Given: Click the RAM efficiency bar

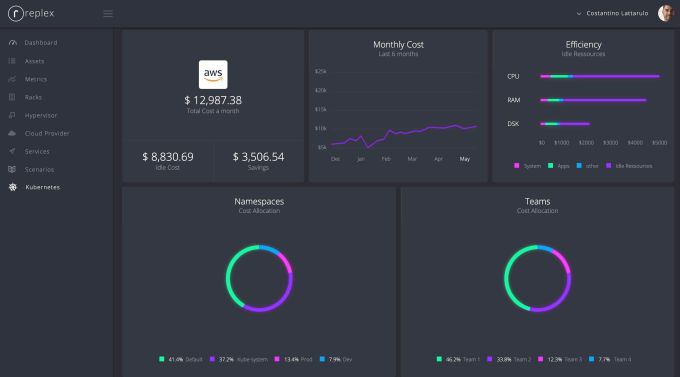Looking at the screenshot, I should 593,100.
